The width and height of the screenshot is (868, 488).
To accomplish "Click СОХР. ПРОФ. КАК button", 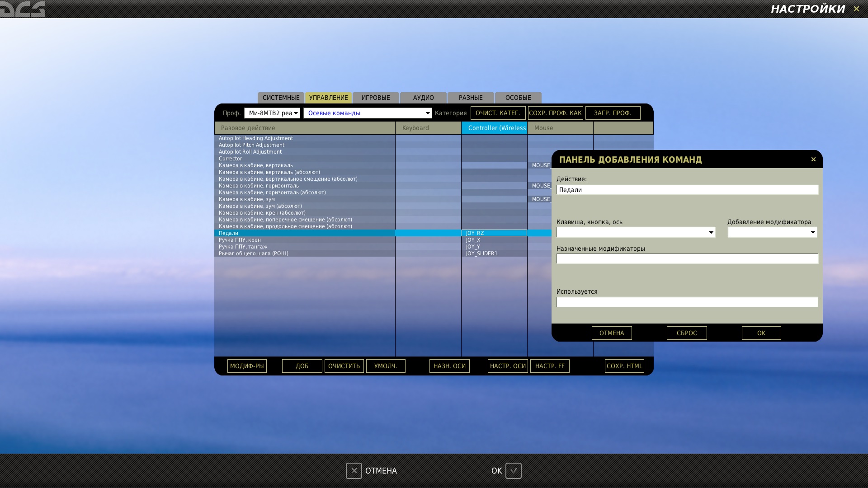I will 555,113.
